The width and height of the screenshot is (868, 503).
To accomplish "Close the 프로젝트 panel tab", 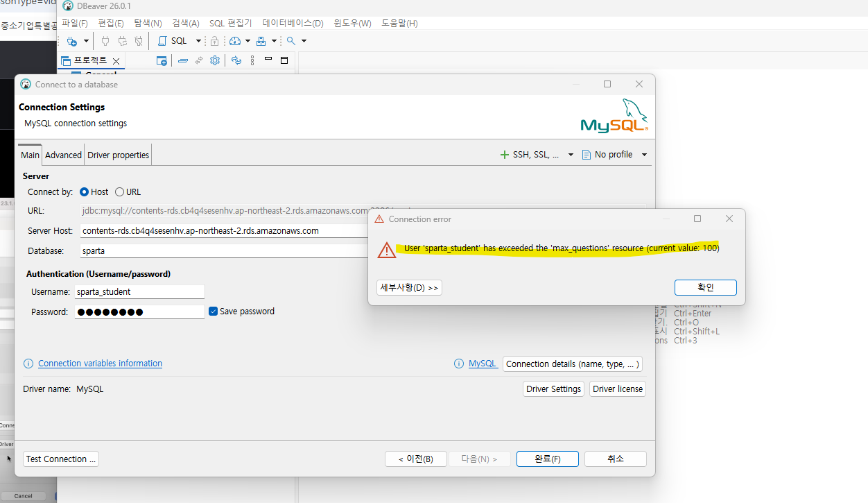I will point(116,61).
